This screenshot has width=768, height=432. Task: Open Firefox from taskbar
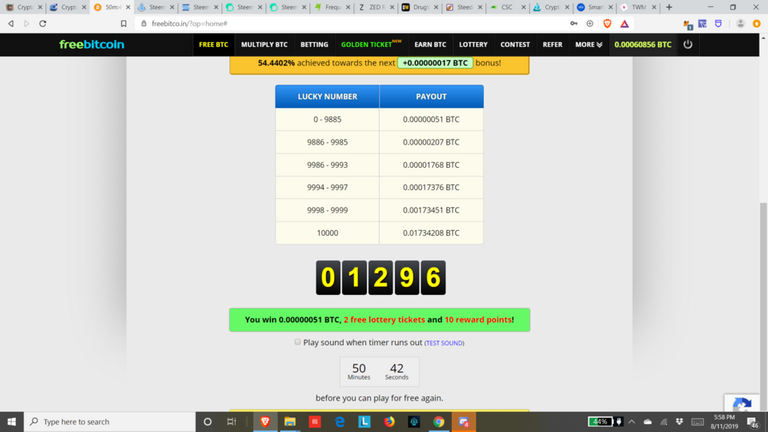[x=389, y=422]
